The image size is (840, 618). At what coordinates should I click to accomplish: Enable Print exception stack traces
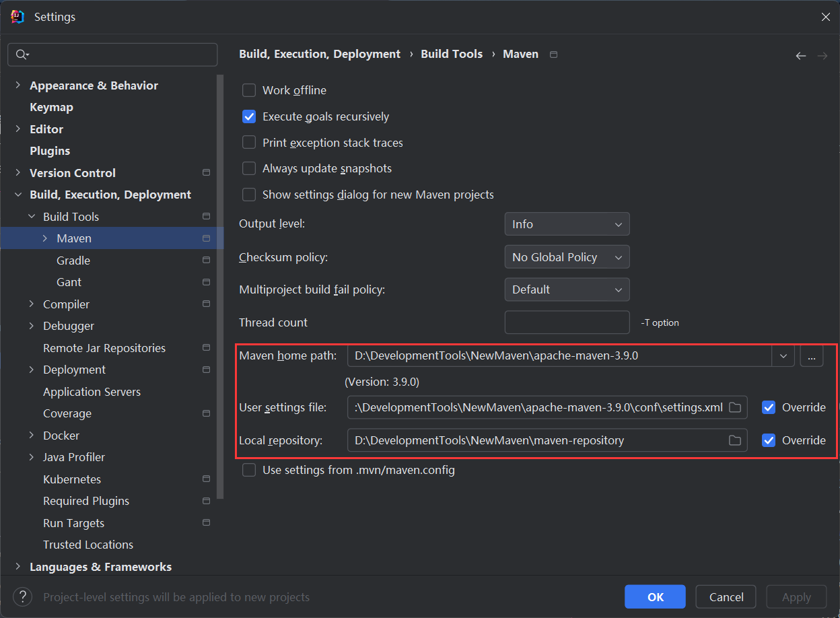[x=249, y=143]
